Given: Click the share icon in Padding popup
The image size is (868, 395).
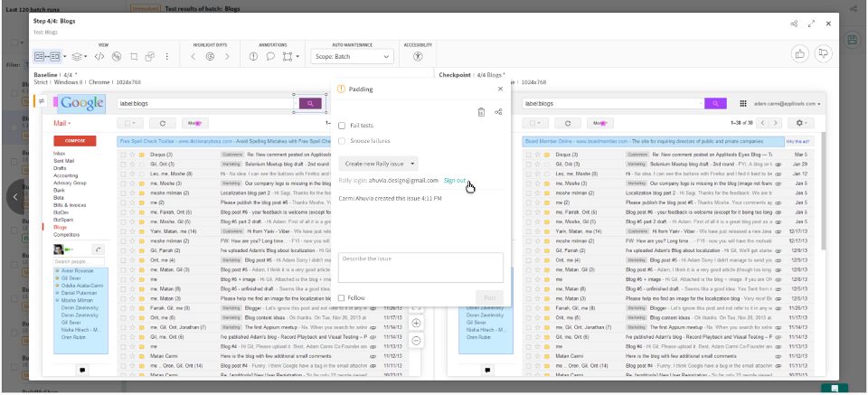Looking at the screenshot, I should [x=498, y=112].
